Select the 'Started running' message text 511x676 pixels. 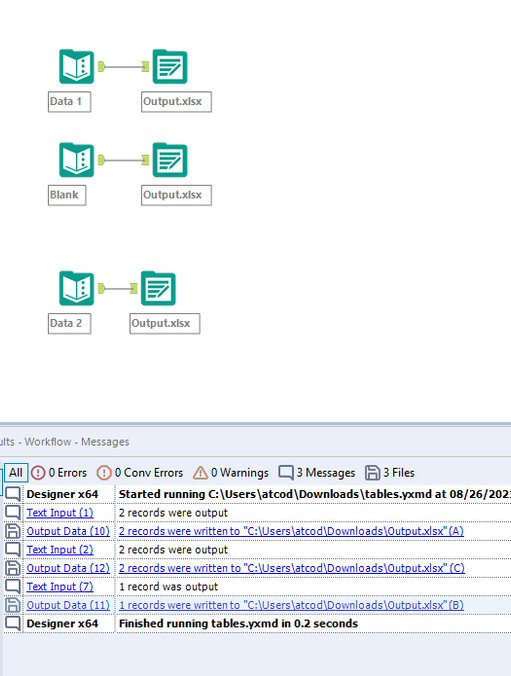tap(315, 494)
